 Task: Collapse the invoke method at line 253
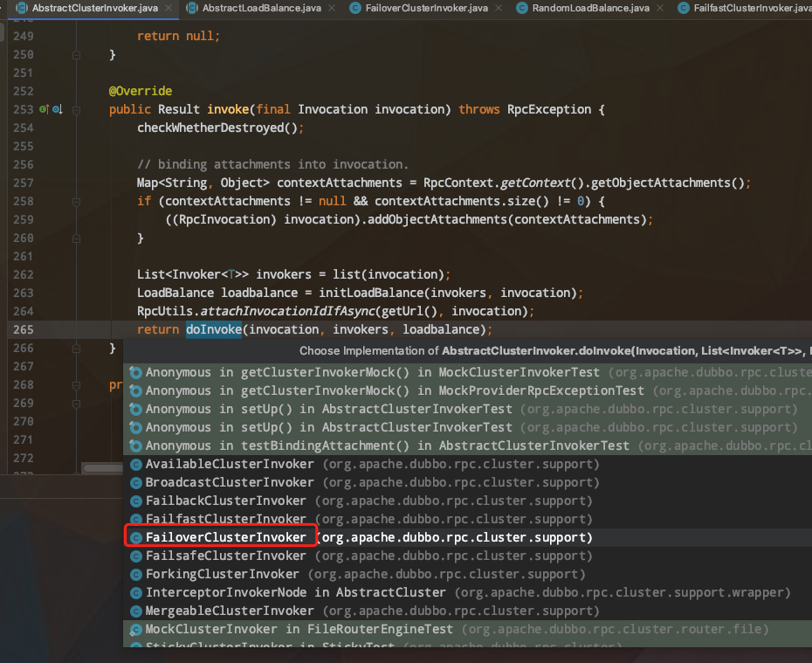(x=76, y=110)
